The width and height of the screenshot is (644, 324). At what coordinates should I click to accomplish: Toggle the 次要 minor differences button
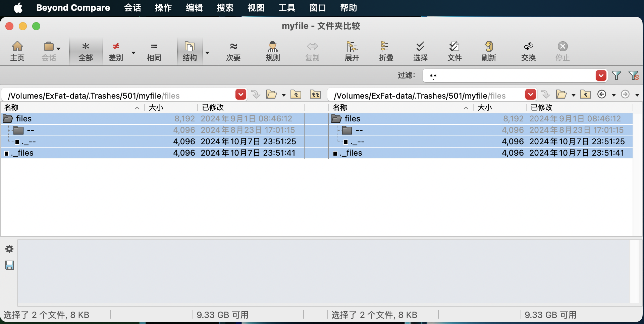[x=233, y=51]
